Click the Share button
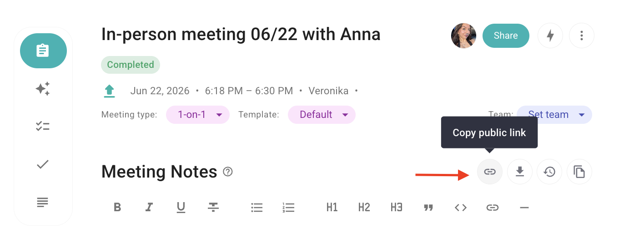This screenshot has height=234, width=644. pyautogui.click(x=506, y=36)
